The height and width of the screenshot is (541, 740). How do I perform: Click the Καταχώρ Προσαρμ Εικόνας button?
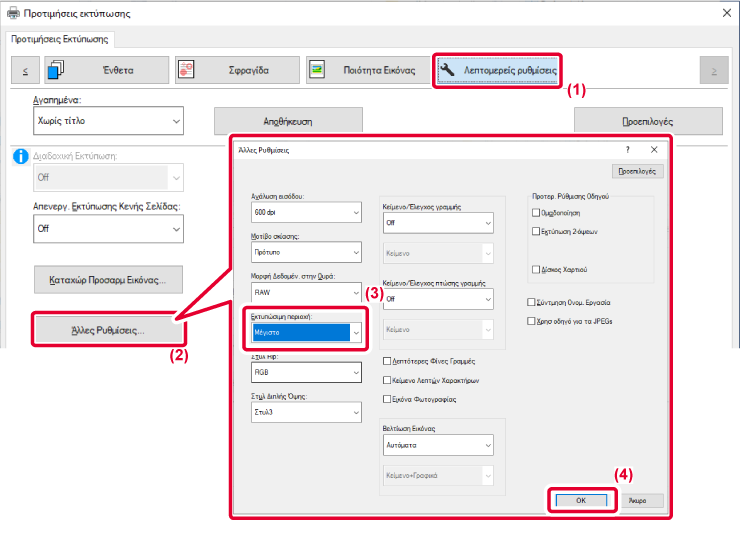(109, 279)
